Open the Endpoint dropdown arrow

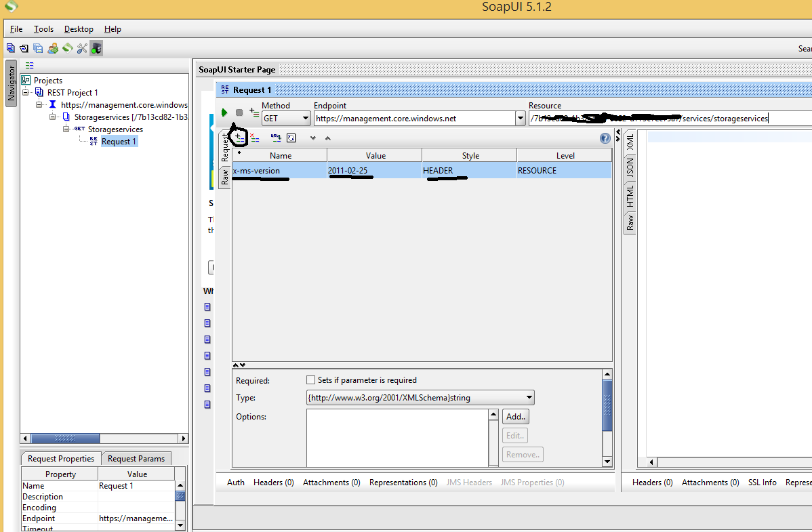[x=520, y=118]
